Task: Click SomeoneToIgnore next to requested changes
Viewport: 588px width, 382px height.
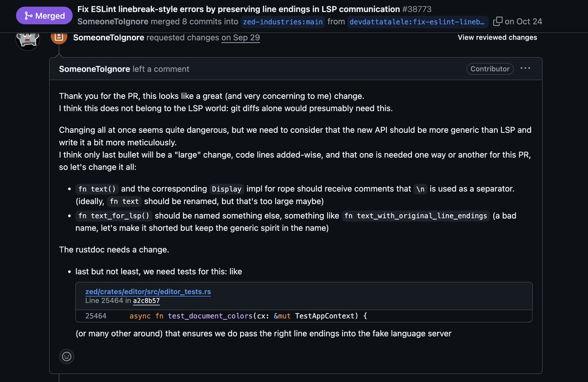Action: pos(108,37)
